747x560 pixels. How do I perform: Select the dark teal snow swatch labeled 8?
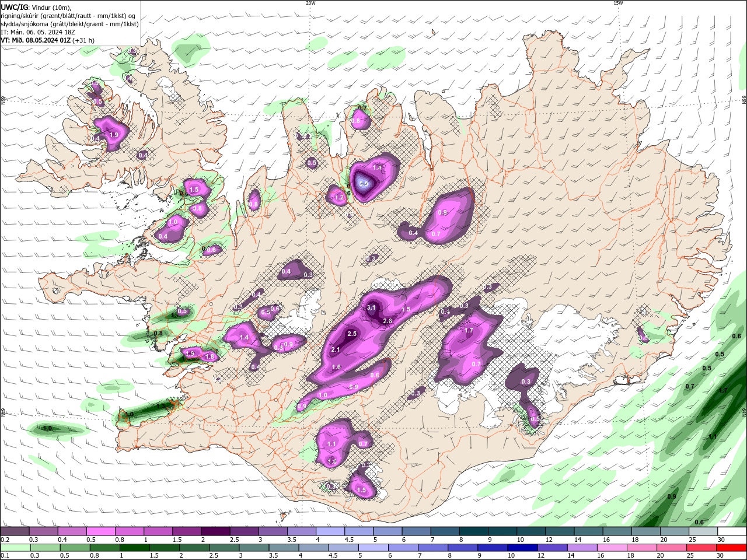point(474,531)
